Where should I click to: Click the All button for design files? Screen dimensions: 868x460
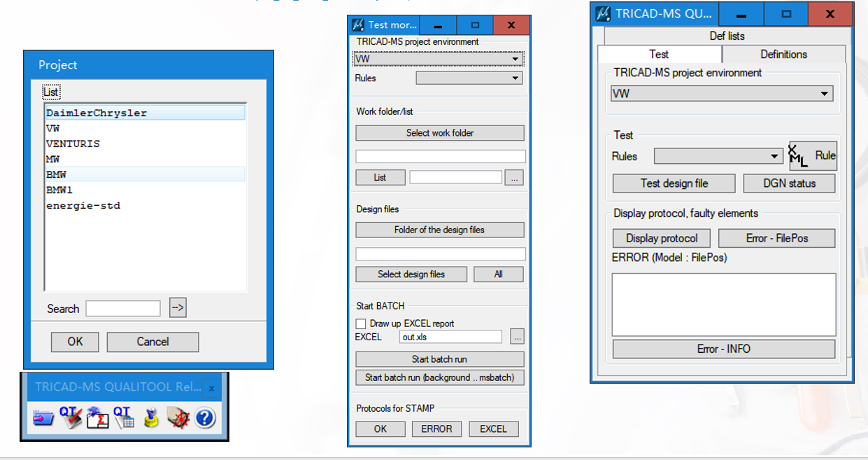point(498,274)
